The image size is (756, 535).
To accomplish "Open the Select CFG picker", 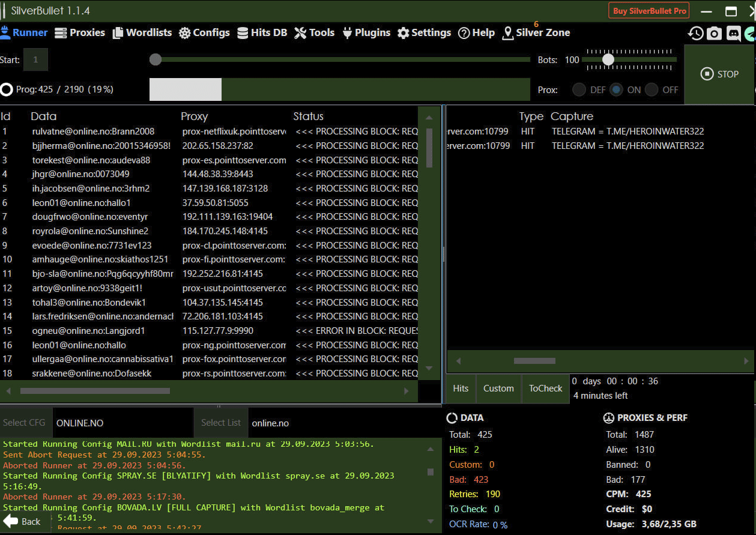I will coord(24,423).
